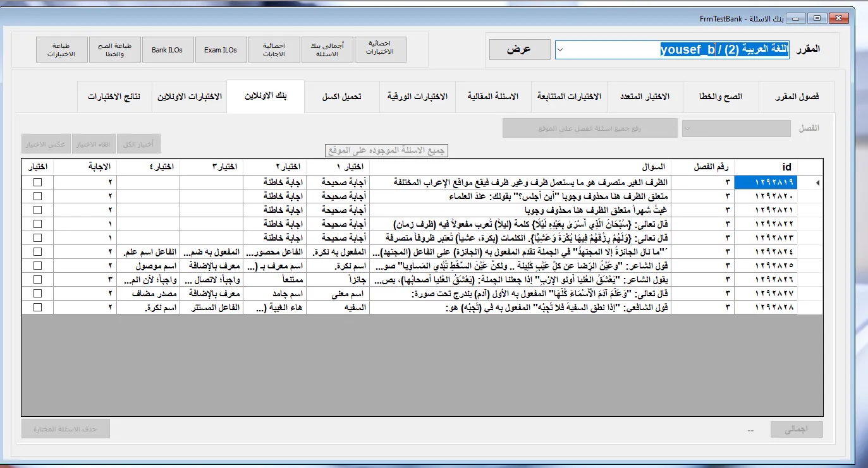Open the المقرر course combo box arrow
Viewport: 868px width, 468px height.
tap(561, 50)
